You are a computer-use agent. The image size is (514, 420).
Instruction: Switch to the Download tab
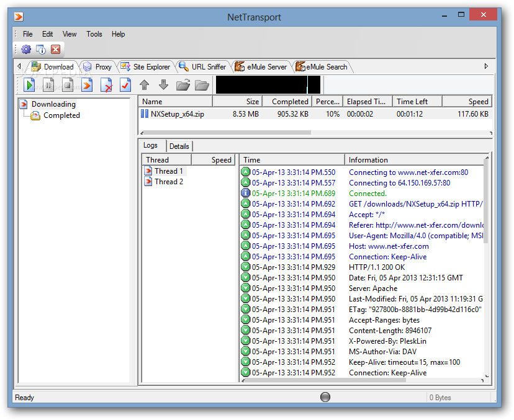coord(52,67)
